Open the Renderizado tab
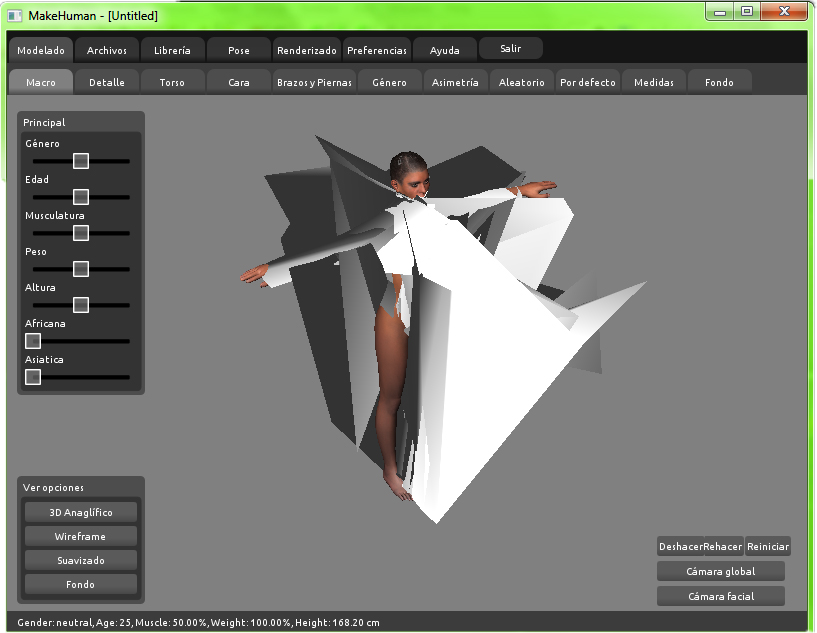This screenshot has width=817, height=633. [306, 50]
